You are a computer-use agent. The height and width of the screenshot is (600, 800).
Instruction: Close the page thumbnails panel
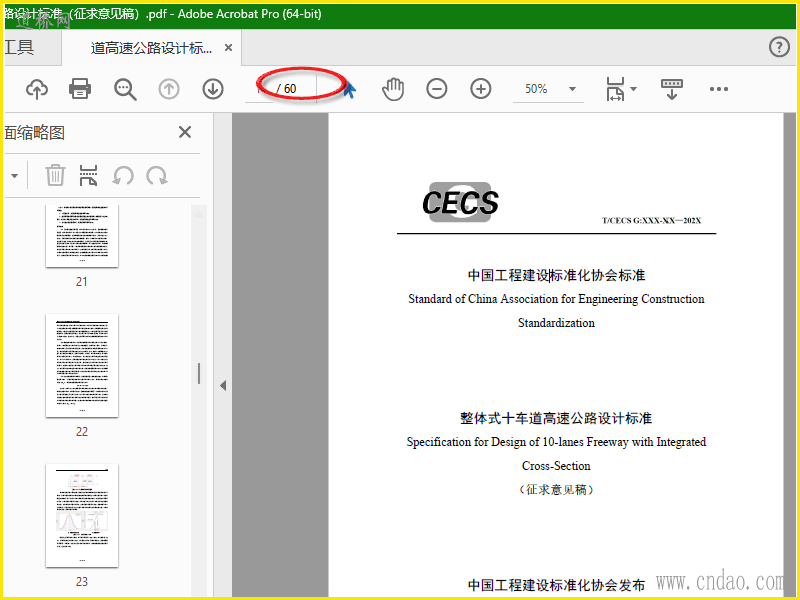pyautogui.click(x=185, y=132)
